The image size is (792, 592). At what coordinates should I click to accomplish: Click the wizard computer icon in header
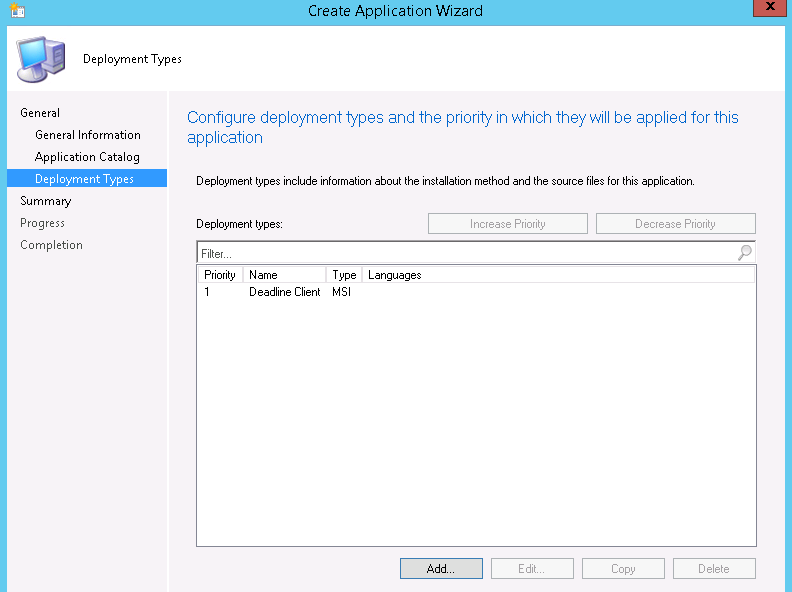point(40,59)
